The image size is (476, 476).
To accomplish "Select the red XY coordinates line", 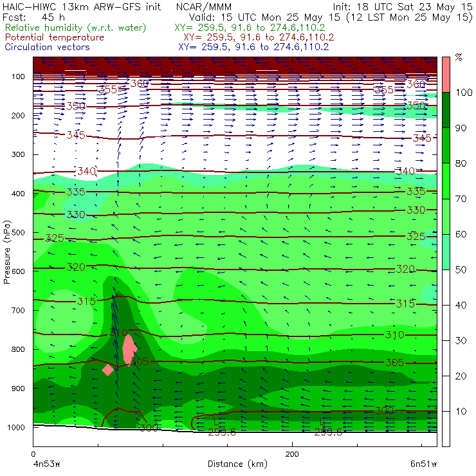I will pos(259,37).
